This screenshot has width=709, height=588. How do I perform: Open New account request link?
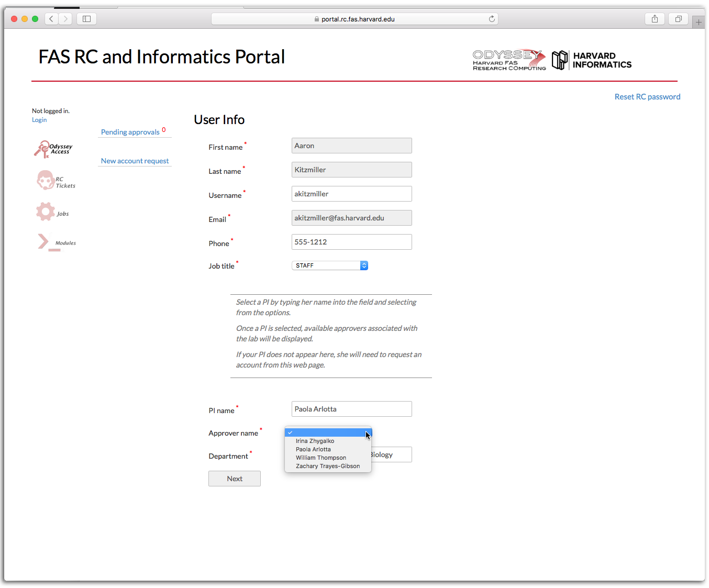(x=135, y=161)
